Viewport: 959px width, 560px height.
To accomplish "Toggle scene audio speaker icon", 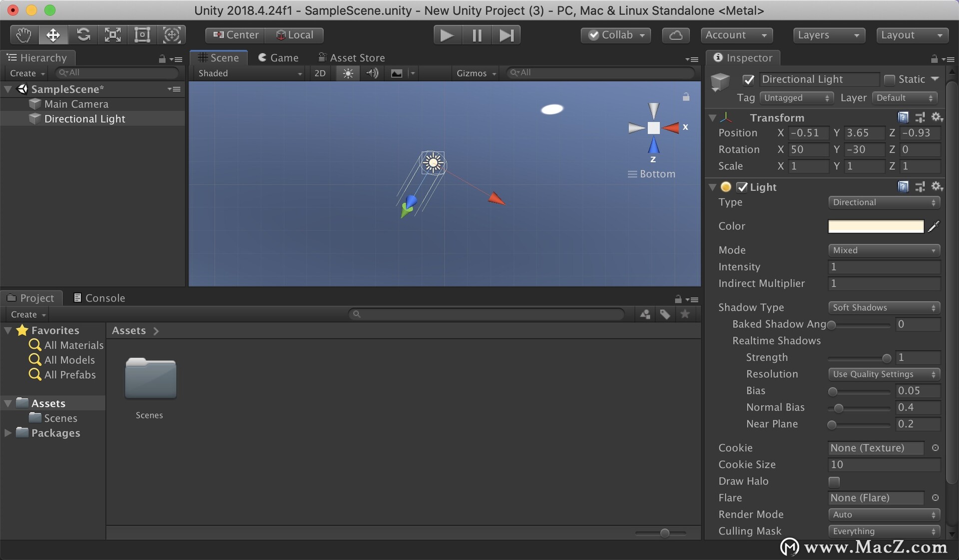I will [x=372, y=73].
